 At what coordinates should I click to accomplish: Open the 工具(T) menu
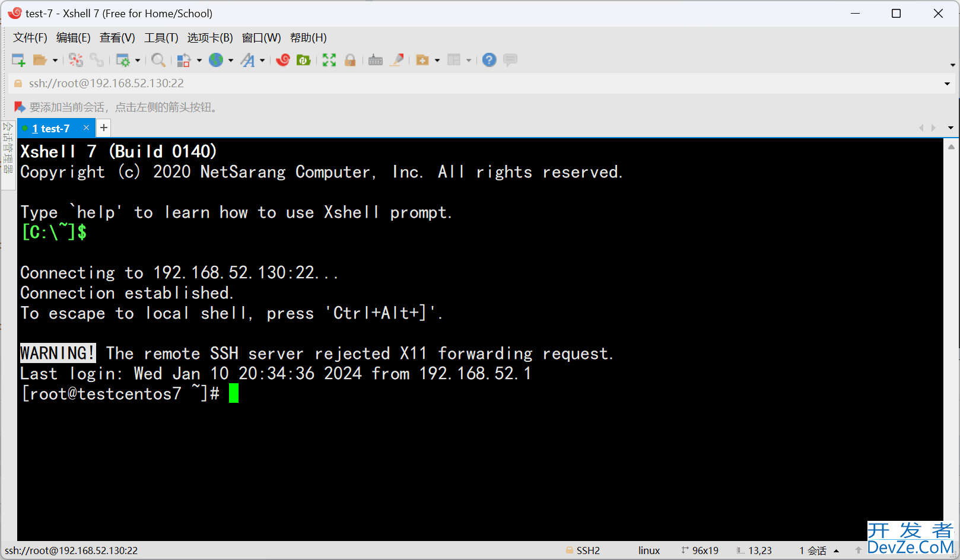tap(161, 38)
